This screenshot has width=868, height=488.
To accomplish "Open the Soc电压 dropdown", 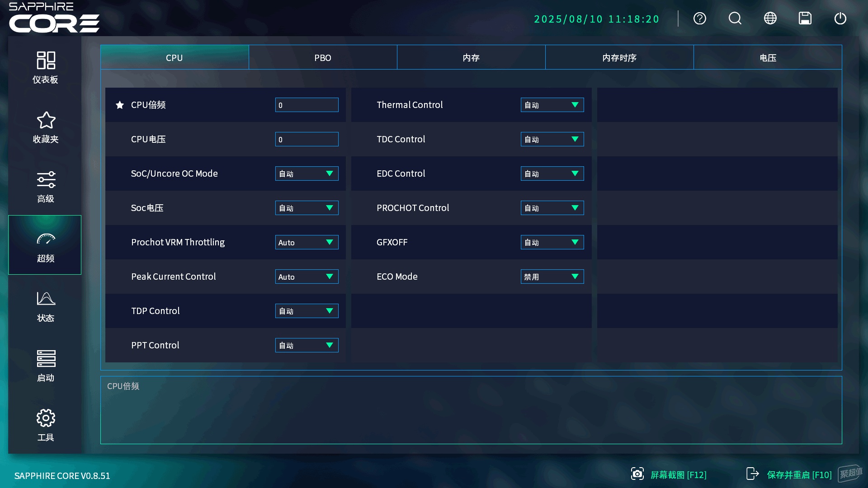I will (307, 208).
